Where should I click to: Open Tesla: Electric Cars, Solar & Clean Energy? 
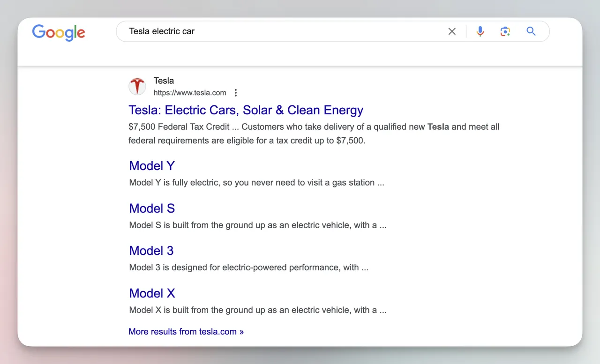click(x=246, y=110)
